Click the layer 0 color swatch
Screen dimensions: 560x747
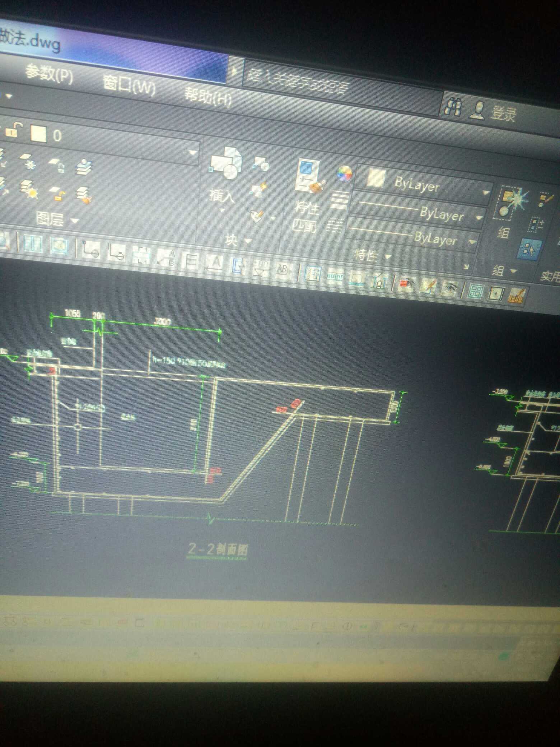point(38,134)
